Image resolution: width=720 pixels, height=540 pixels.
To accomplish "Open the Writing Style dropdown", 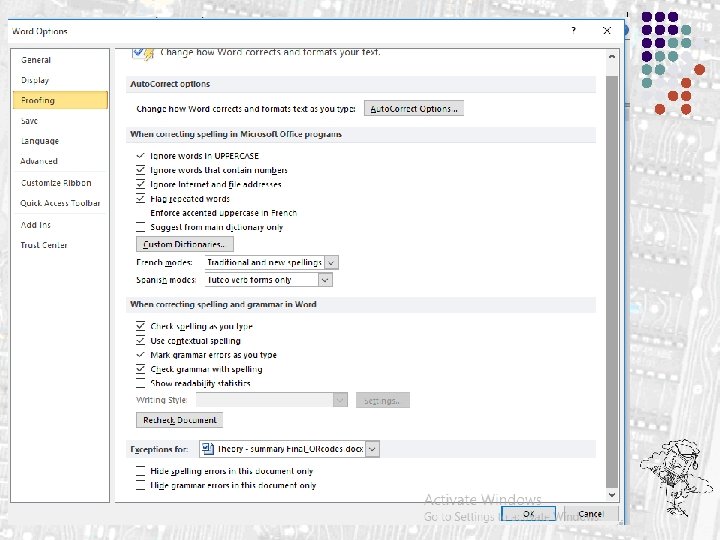I will [x=340, y=400].
